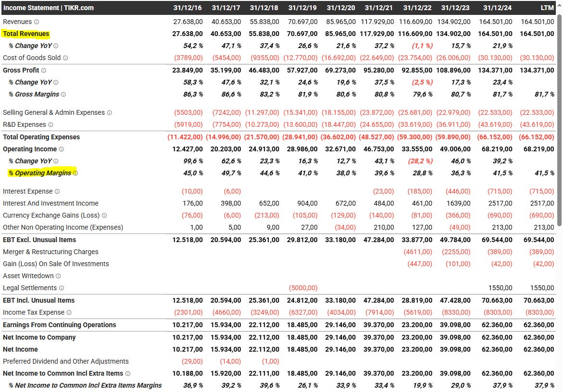The image size is (564, 392).
Task: Click the 2016 gross margin 86,3 %
Action: tap(193, 95)
